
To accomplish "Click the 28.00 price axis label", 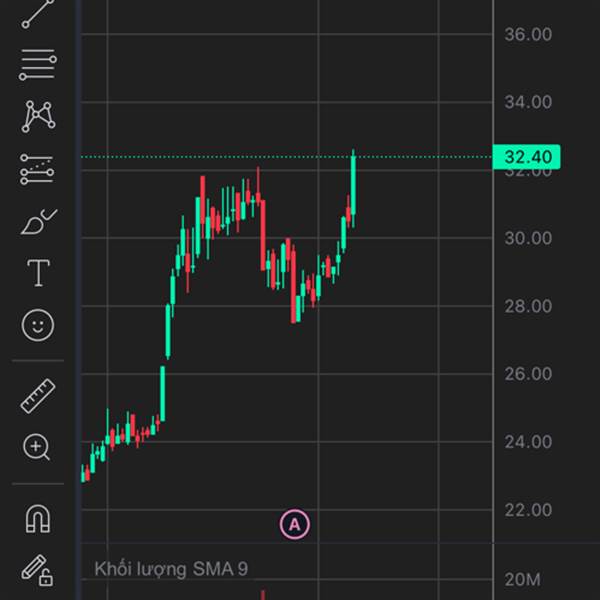I will (x=528, y=306).
